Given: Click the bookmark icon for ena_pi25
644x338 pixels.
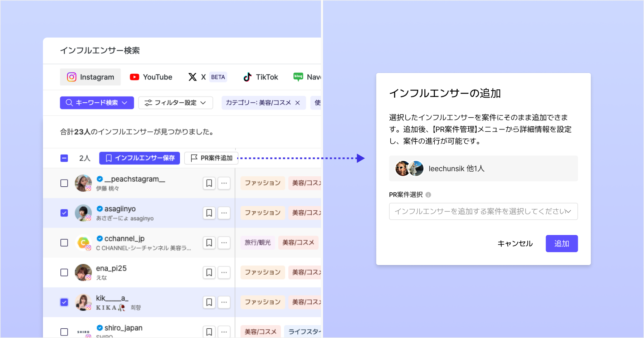Looking at the screenshot, I should pos(209,273).
